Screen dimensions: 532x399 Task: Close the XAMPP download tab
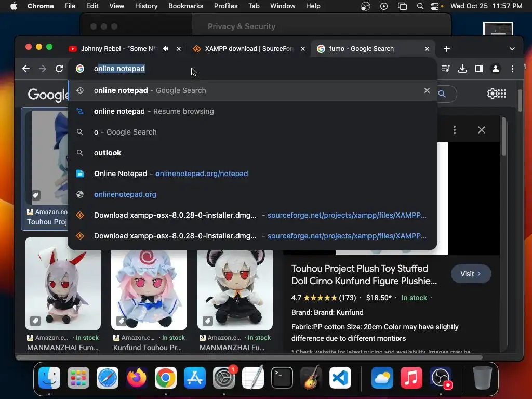[x=303, y=49]
